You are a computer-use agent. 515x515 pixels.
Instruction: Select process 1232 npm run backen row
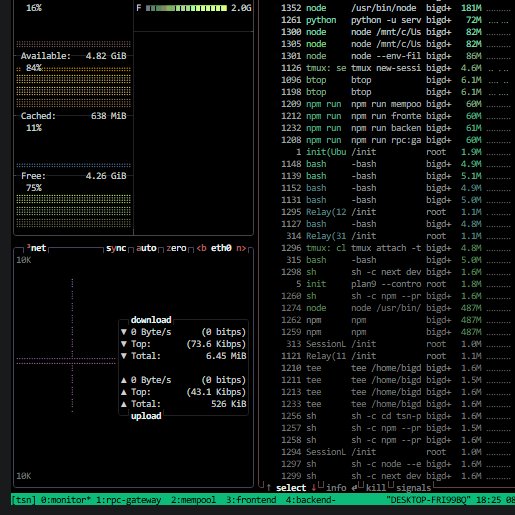point(395,128)
